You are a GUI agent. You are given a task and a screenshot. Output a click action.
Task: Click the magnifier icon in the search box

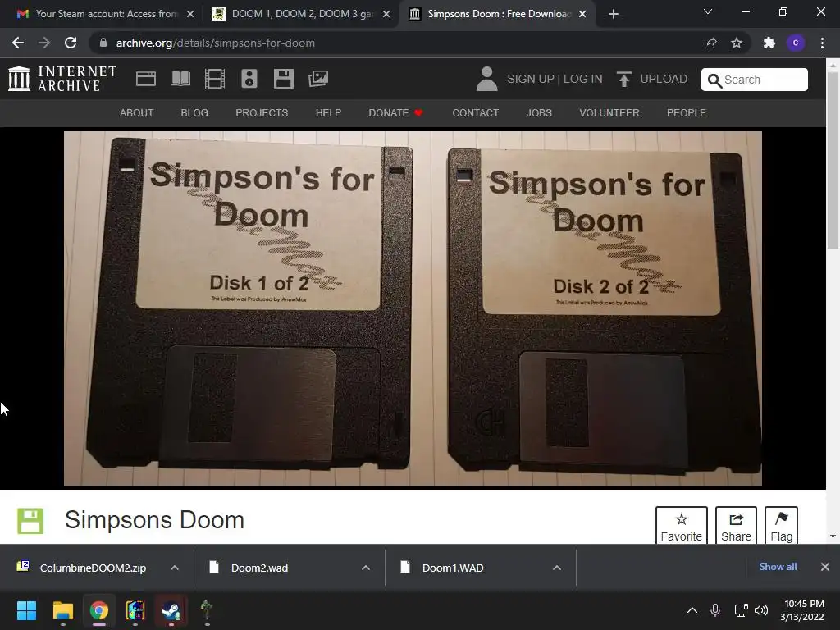pyautogui.click(x=714, y=80)
